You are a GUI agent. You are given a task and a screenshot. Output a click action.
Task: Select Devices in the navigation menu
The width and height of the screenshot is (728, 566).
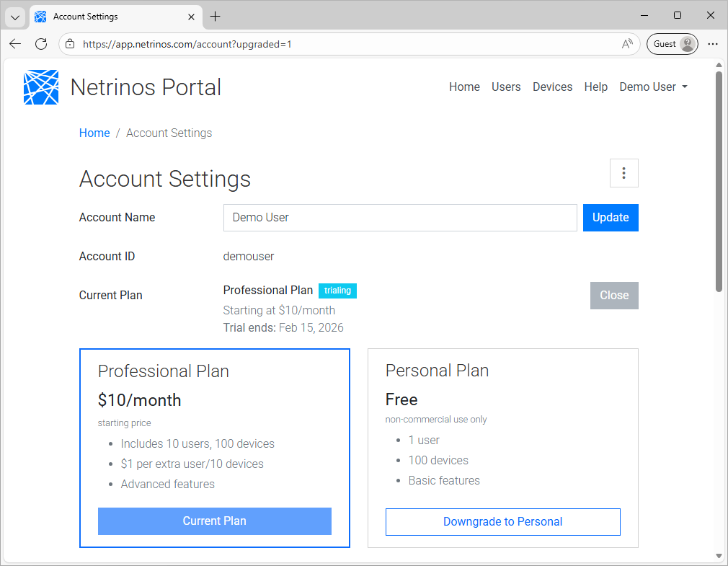click(x=552, y=87)
